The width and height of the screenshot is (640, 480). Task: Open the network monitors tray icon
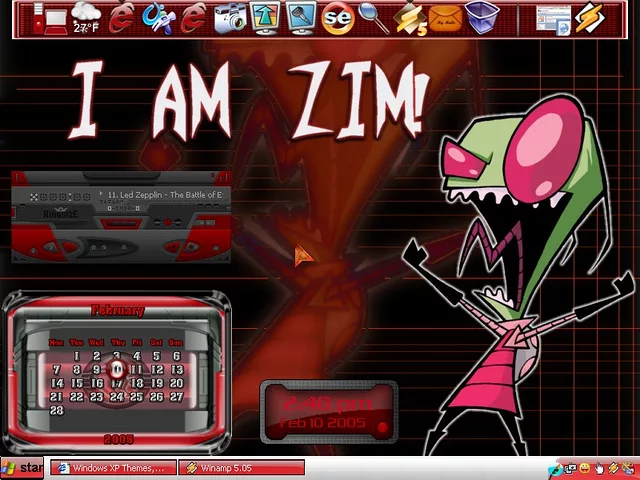570,469
